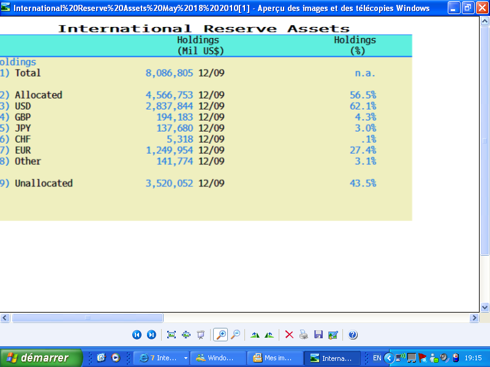The width and height of the screenshot is (490, 367).
Task: Click the viewer title bar icon
Action: (5, 7)
